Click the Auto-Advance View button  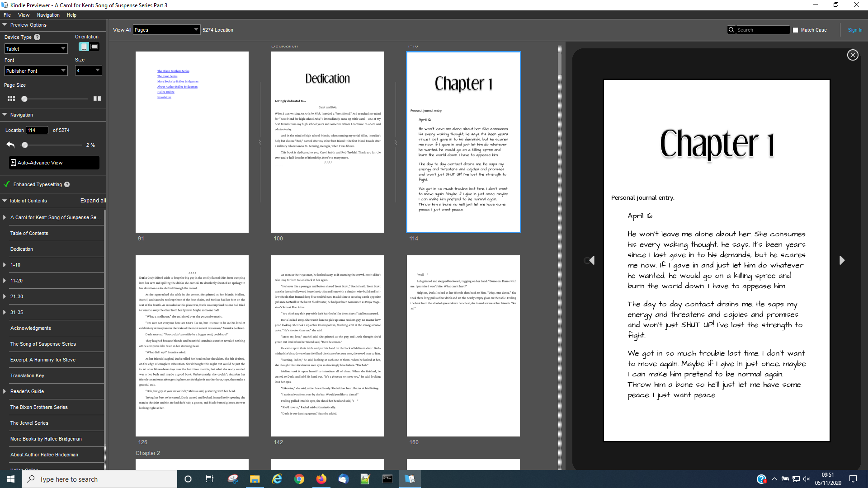point(54,163)
